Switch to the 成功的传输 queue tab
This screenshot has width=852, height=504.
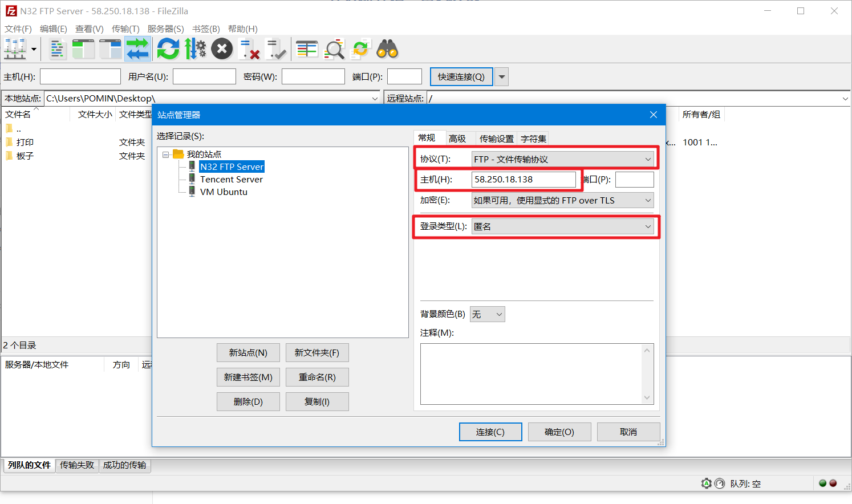click(124, 465)
